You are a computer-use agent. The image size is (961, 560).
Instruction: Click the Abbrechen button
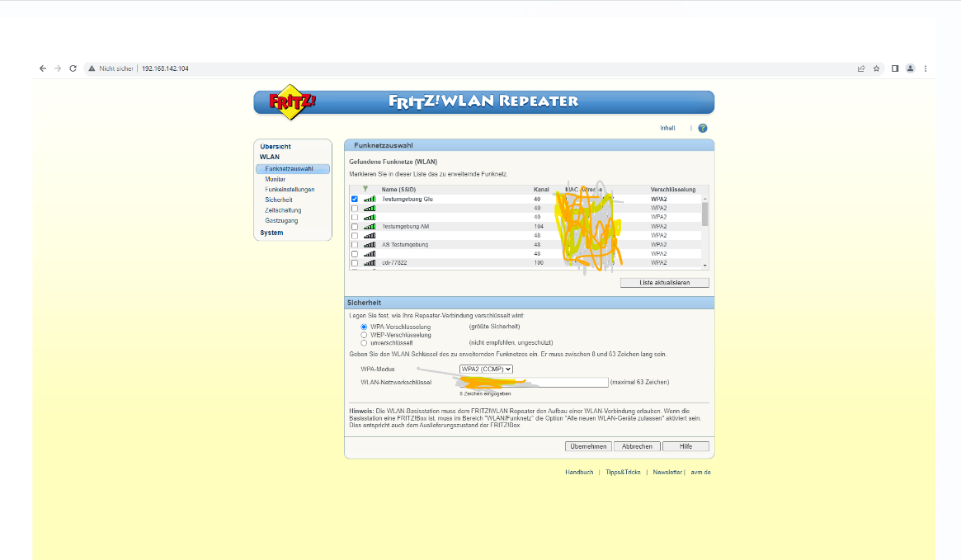pos(637,447)
